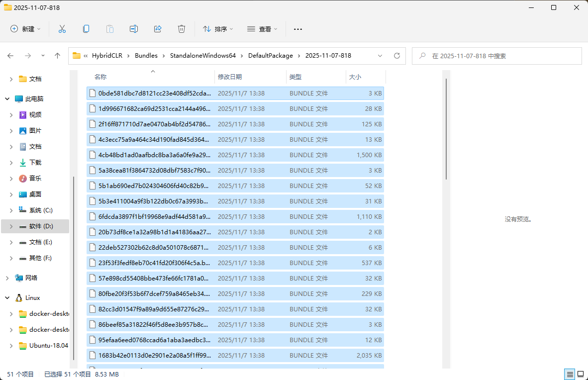The width and height of the screenshot is (588, 380).
Task: Click the Paste clipboard icon
Action: (110, 29)
